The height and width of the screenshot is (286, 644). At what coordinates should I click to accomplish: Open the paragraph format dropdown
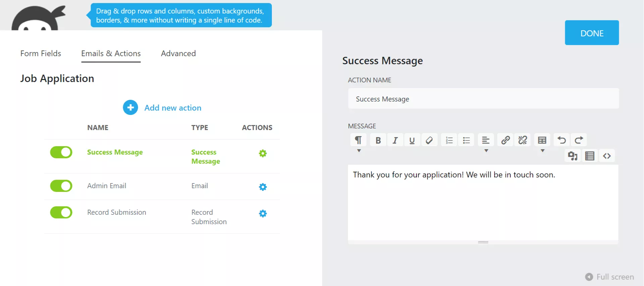click(x=358, y=151)
